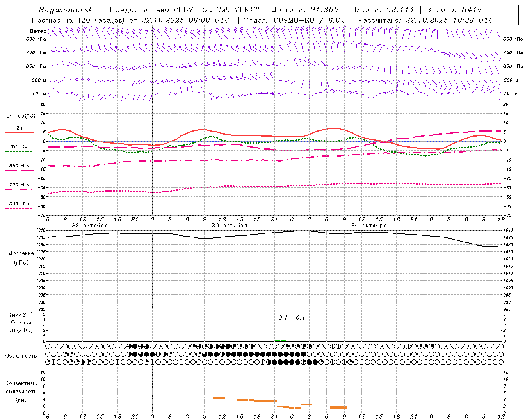525x420 pixels.
Task: Click the '23 октября' date label
Action: click(229, 226)
